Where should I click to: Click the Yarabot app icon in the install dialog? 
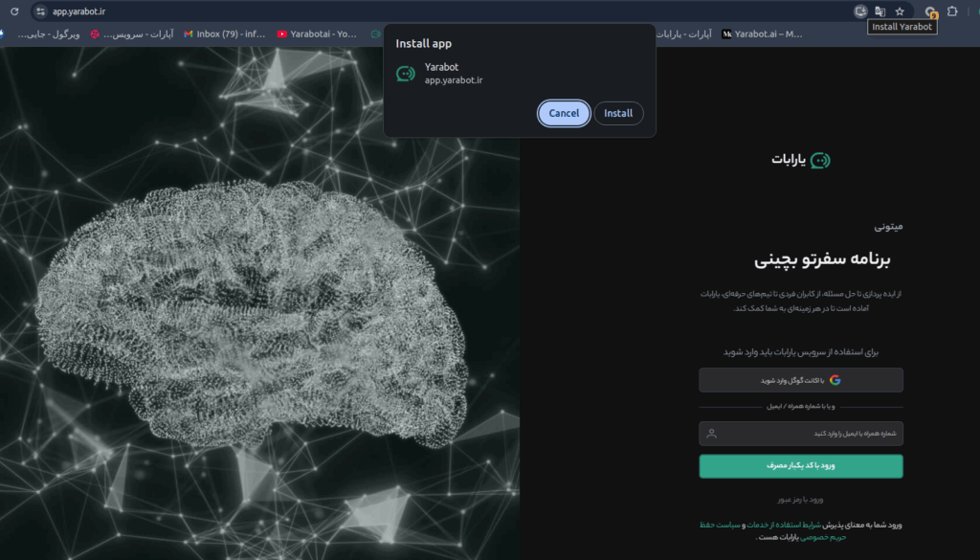406,74
